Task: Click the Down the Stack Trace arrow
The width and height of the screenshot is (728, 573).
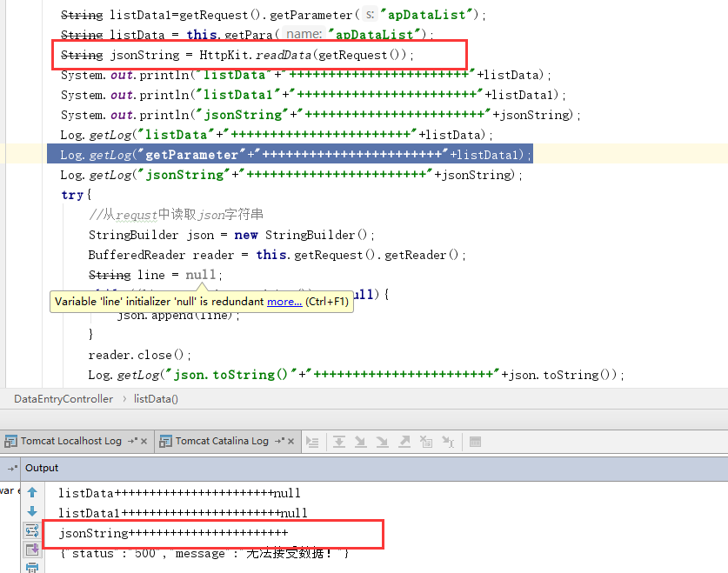Action: [x=32, y=511]
